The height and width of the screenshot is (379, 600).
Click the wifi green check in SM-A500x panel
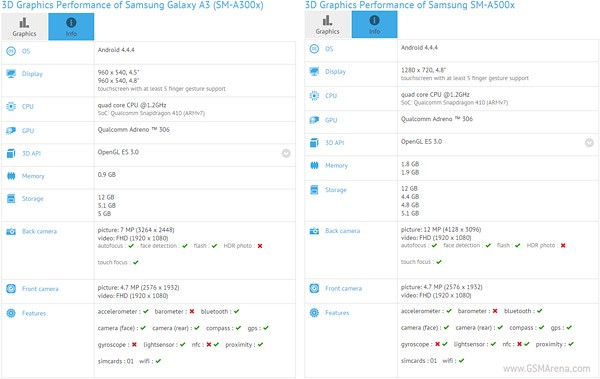461,360
